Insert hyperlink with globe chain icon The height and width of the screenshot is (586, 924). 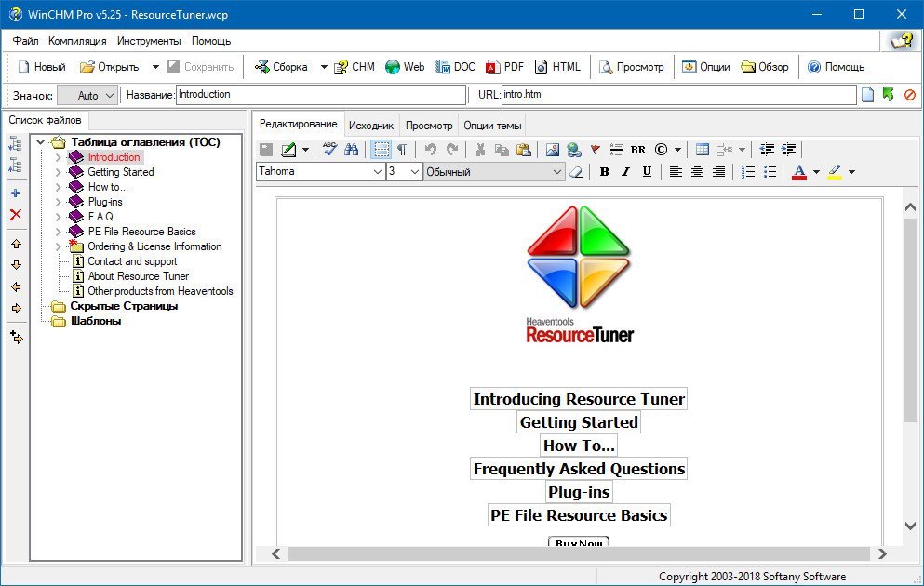[x=573, y=150]
